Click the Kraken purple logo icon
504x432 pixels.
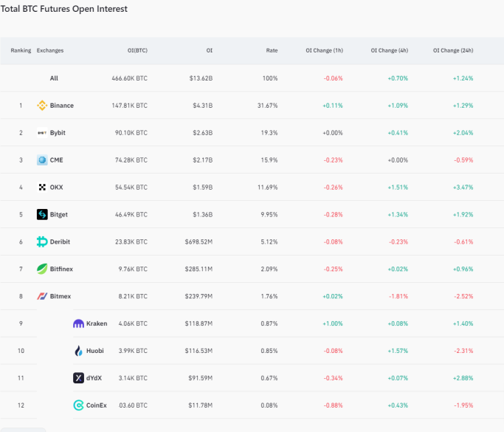click(78, 323)
